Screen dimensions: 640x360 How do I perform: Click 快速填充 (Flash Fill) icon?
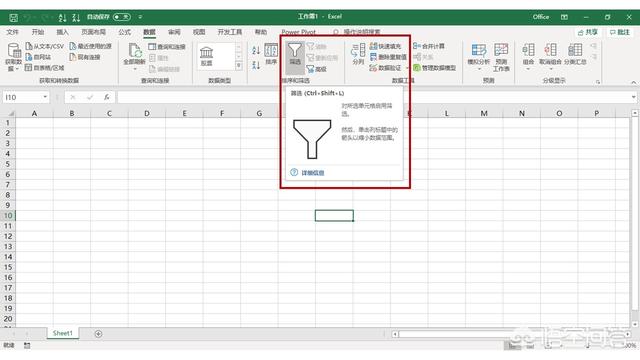pyautogui.click(x=373, y=46)
